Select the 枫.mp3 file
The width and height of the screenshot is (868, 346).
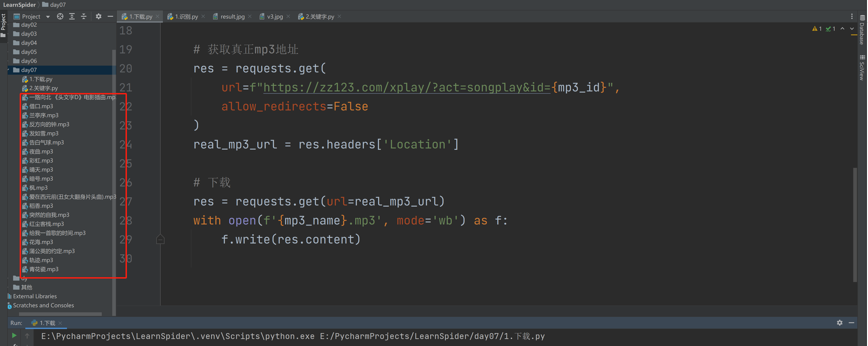pos(35,188)
